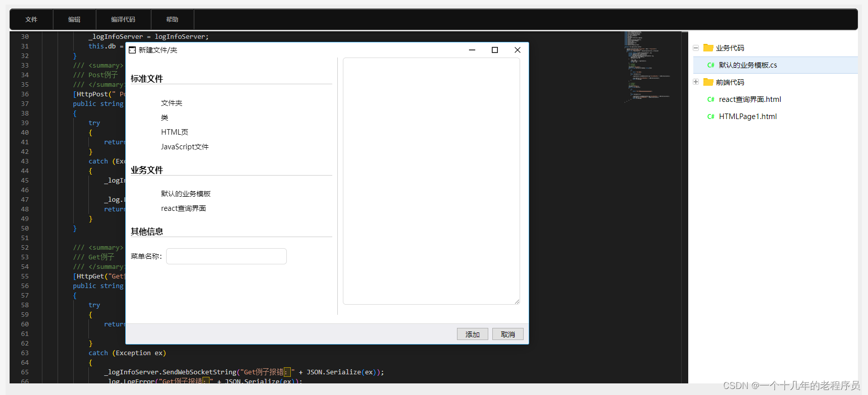Screen dimensions: 868x395
Task: Choose 默认的业务模板 under 业务文件
Action: pos(186,194)
